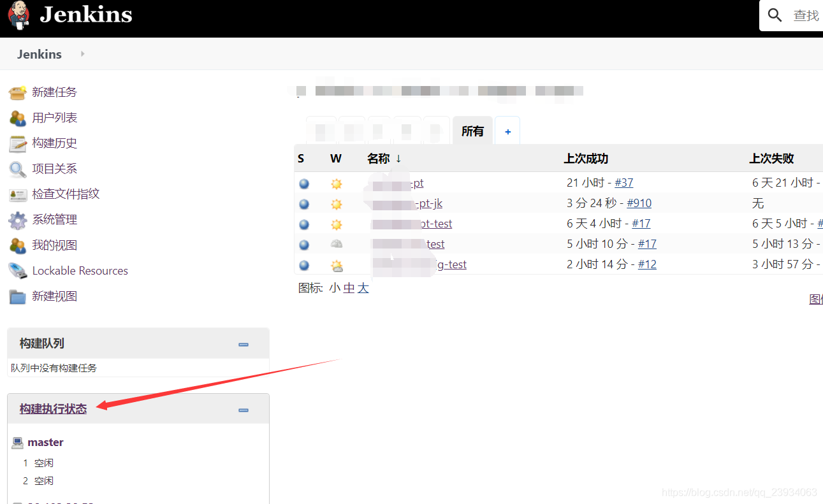
Task: Open the 新建任务 link
Action: 55,92
